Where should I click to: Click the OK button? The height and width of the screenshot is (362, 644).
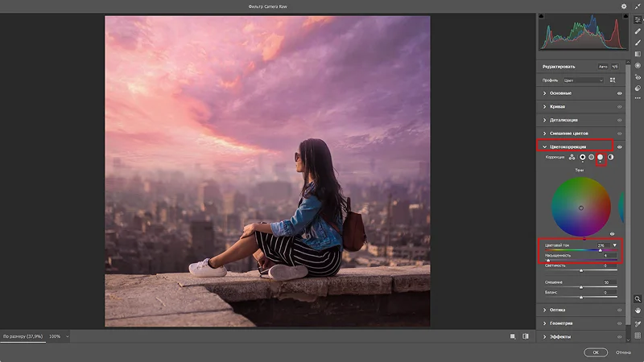[x=596, y=352]
